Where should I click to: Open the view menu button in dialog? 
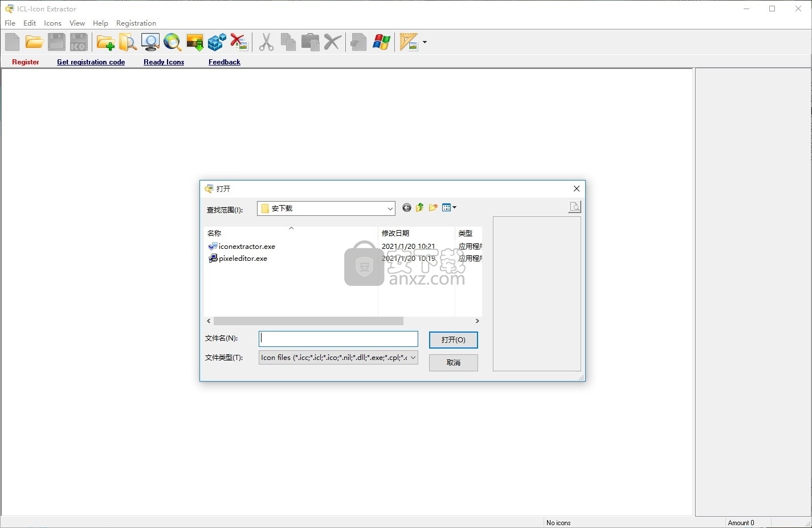(x=449, y=207)
